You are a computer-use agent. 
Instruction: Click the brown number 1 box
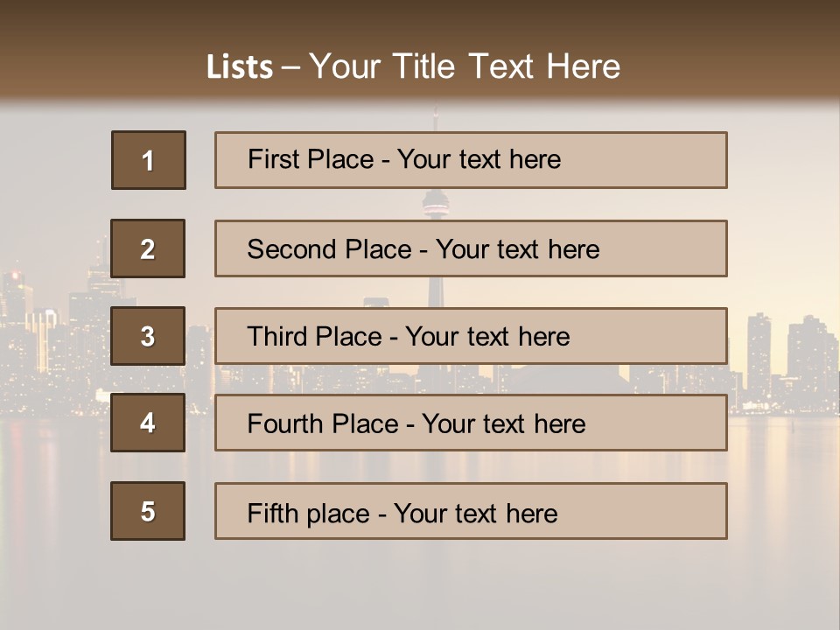[149, 160]
